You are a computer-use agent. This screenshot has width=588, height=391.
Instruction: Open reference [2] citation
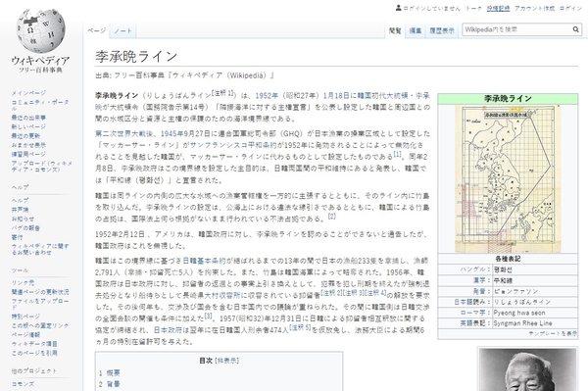pyautogui.click(x=332, y=216)
